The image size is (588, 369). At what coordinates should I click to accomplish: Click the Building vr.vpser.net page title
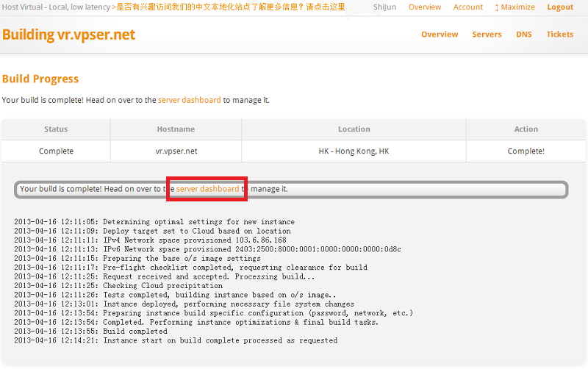click(x=68, y=35)
